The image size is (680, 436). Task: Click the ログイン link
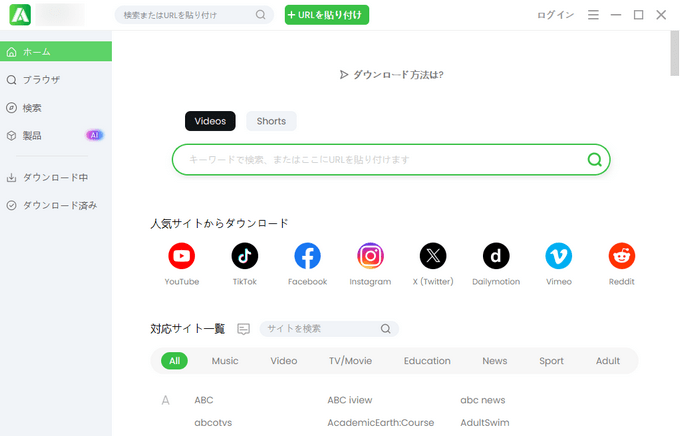point(556,15)
